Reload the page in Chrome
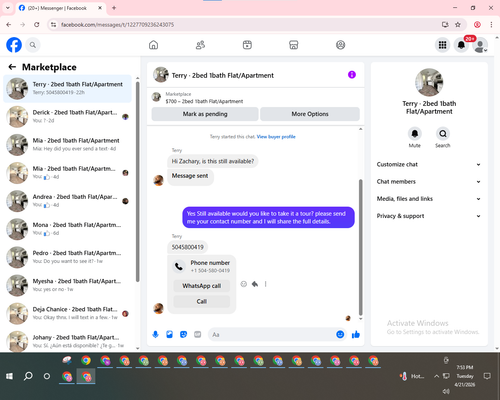 tap(37, 25)
